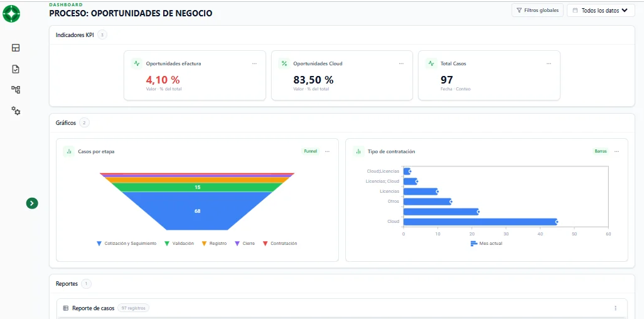Expand sidebar with green arrow button

point(32,203)
